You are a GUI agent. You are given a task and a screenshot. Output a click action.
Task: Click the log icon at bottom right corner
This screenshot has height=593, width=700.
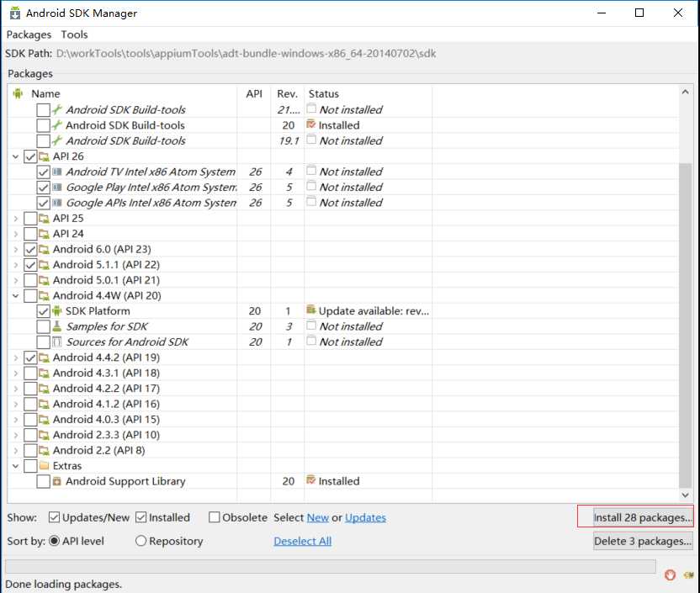[688, 575]
